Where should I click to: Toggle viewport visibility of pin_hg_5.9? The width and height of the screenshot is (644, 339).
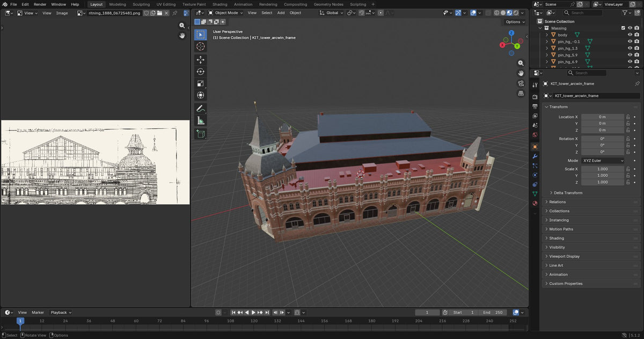coord(630,55)
